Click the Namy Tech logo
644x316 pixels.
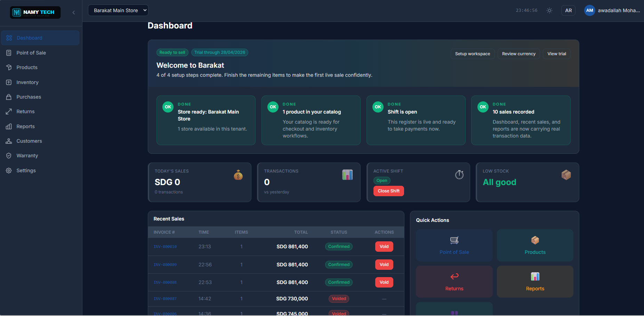point(35,13)
